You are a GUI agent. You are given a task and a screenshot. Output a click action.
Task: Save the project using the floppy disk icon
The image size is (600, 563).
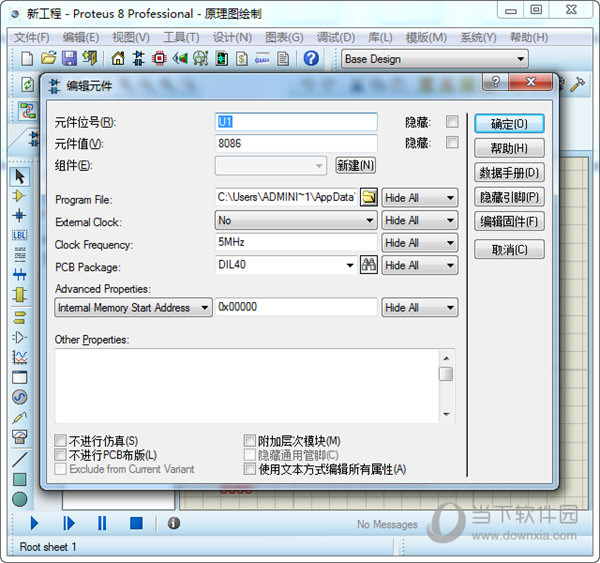tap(69, 59)
